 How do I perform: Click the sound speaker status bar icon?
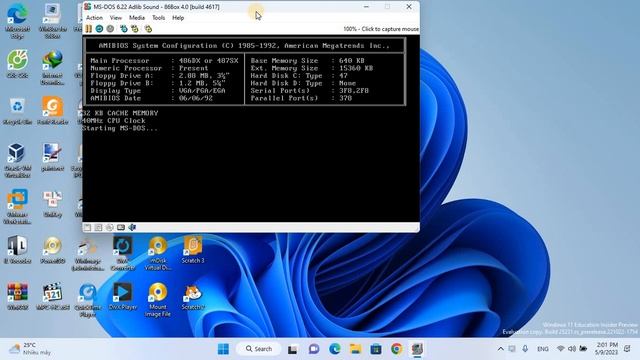point(132,227)
